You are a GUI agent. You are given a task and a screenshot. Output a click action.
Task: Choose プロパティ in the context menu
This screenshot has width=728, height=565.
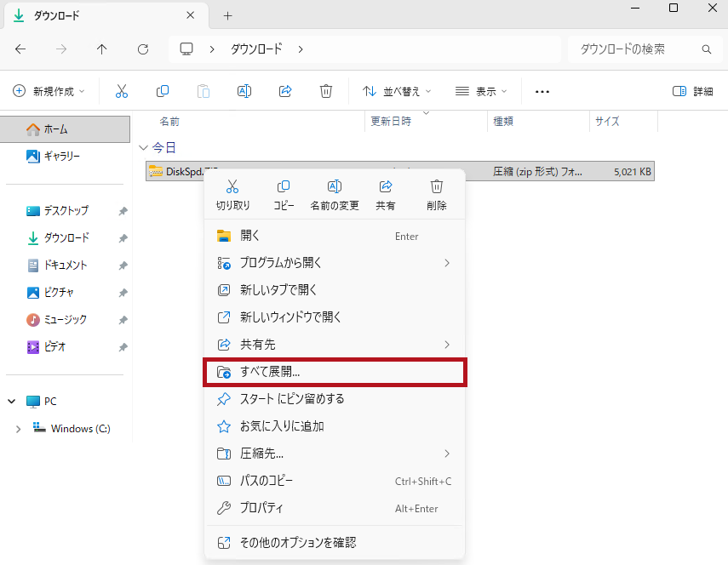tap(262, 508)
